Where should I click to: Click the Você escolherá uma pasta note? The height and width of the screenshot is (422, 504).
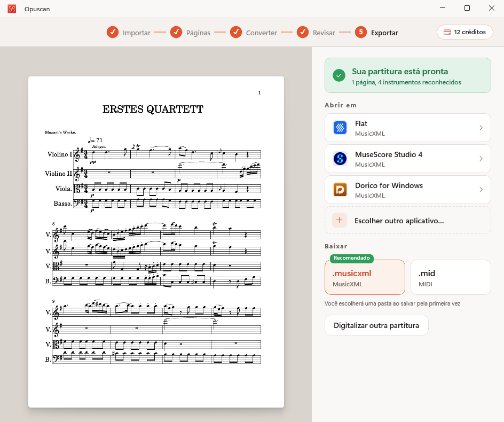[392, 303]
